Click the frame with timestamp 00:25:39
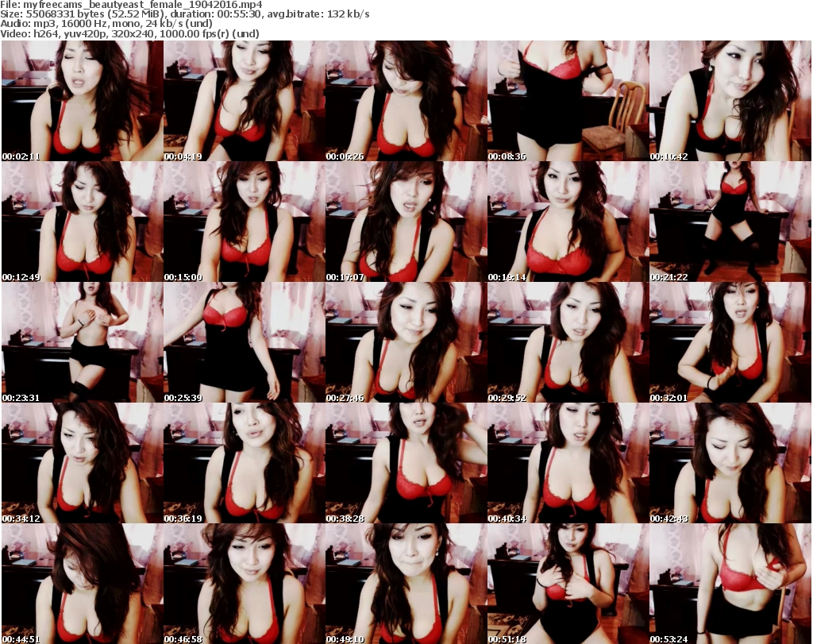The width and height of the screenshot is (813, 644). click(x=245, y=342)
